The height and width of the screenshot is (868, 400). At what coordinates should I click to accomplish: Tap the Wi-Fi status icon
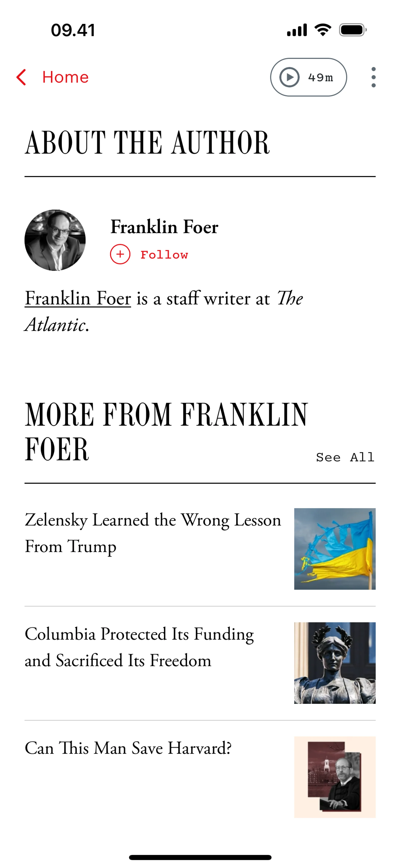point(322,30)
